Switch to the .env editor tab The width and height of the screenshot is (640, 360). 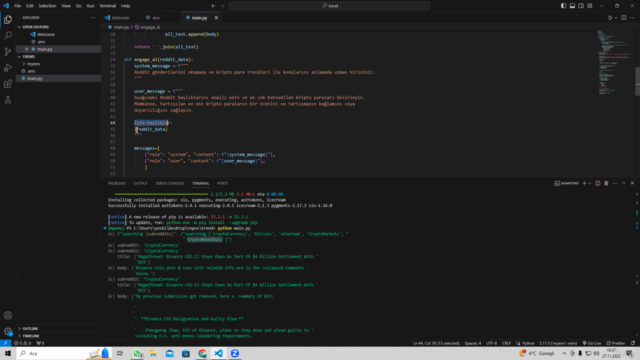click(x=156, y=18)
